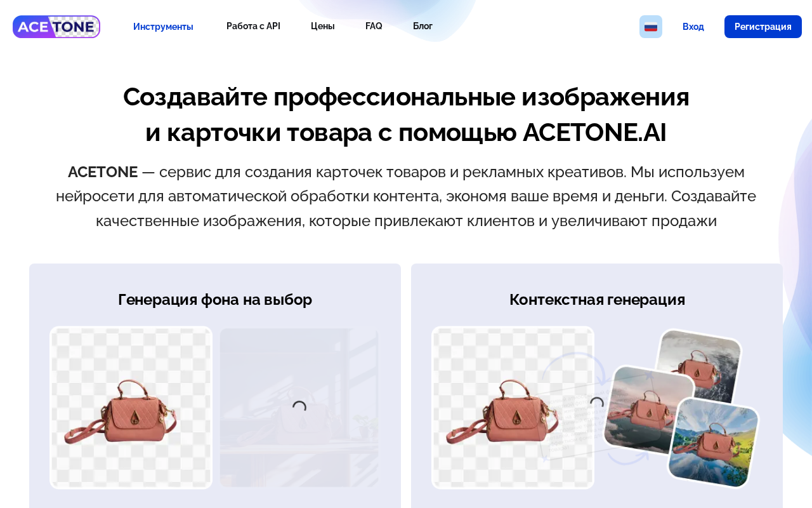Click the ACETONE logo
812x508 pixels.
click(x=56, y=27)
